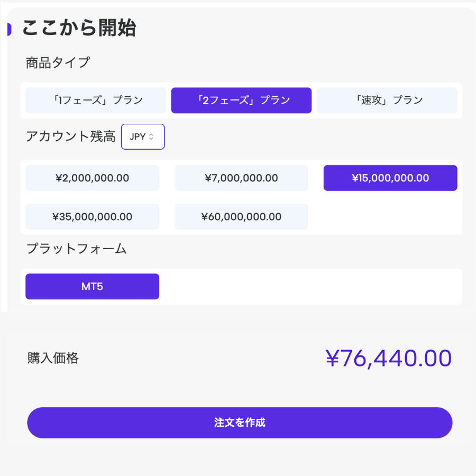Select the ¥15,000,000.00 account balance
This screenshot has height=476, width=476.
(390, 178)
